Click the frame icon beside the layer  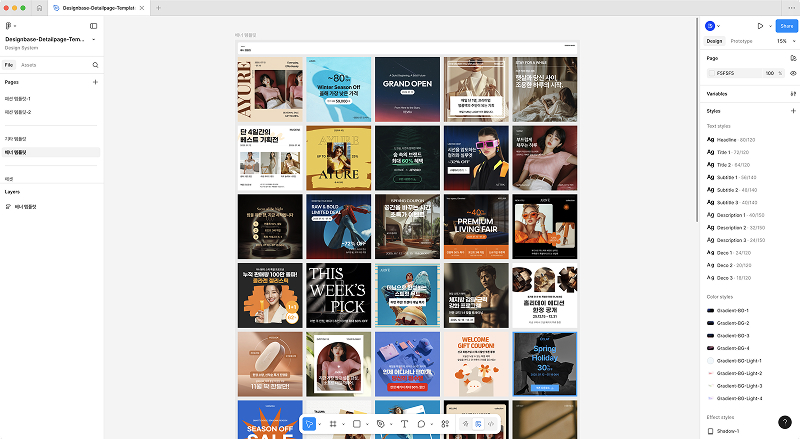click(x=8, y=207)
